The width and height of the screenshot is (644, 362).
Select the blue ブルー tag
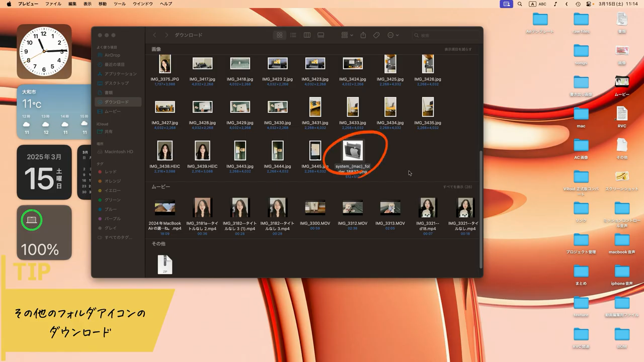[111, 209]
